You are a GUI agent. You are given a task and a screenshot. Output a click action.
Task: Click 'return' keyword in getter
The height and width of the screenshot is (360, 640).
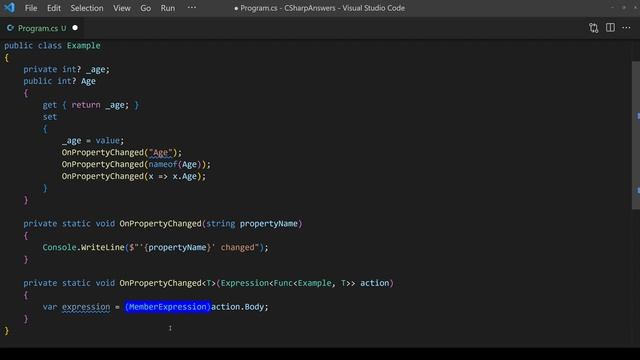86,105
